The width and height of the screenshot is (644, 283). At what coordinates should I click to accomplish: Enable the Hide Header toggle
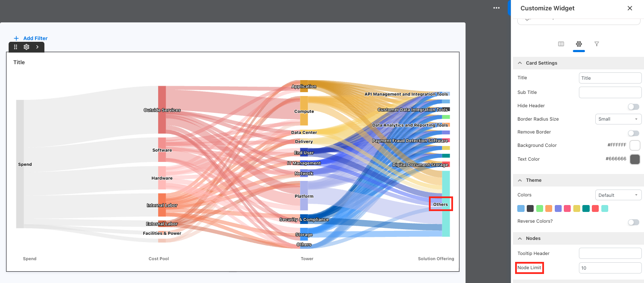633,106
